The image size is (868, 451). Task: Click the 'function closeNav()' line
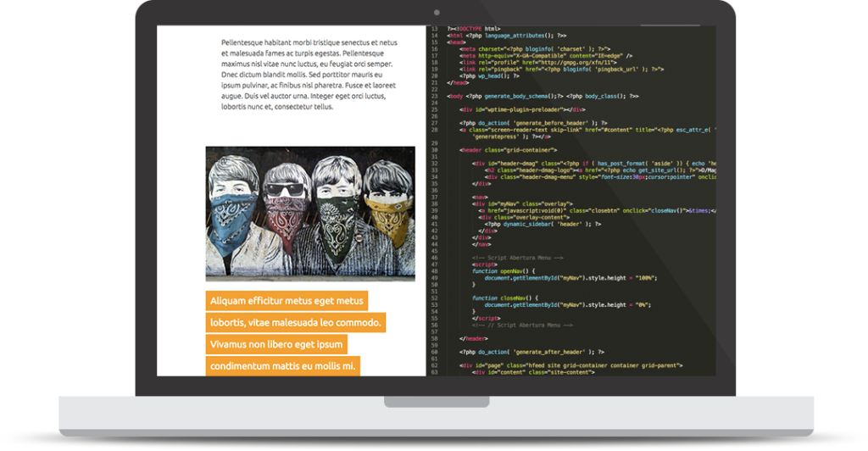505,298
